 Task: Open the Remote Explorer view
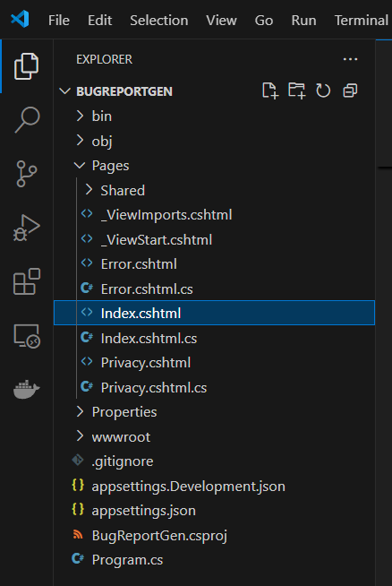(27, 336)
